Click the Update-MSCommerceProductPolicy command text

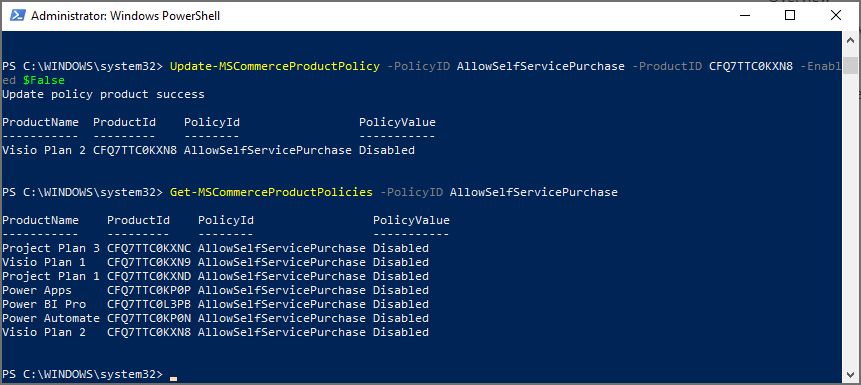275,66
